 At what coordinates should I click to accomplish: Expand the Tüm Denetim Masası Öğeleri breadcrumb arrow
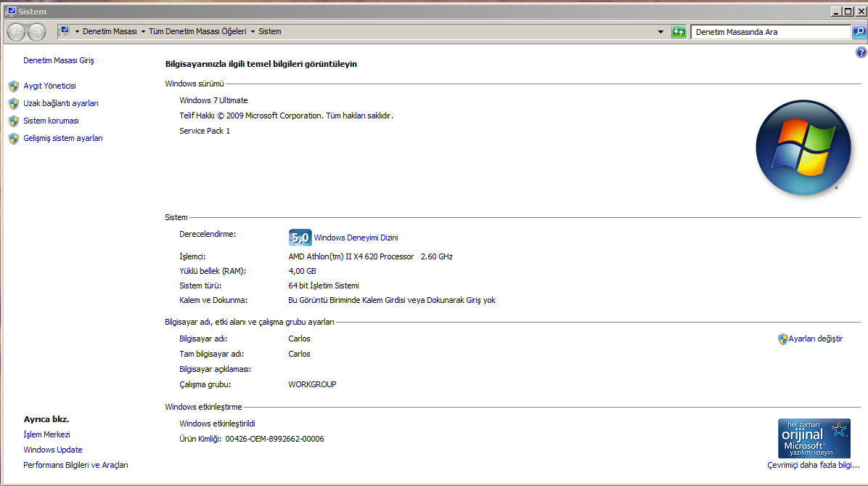pyautogui.click(x=253, y=31)
